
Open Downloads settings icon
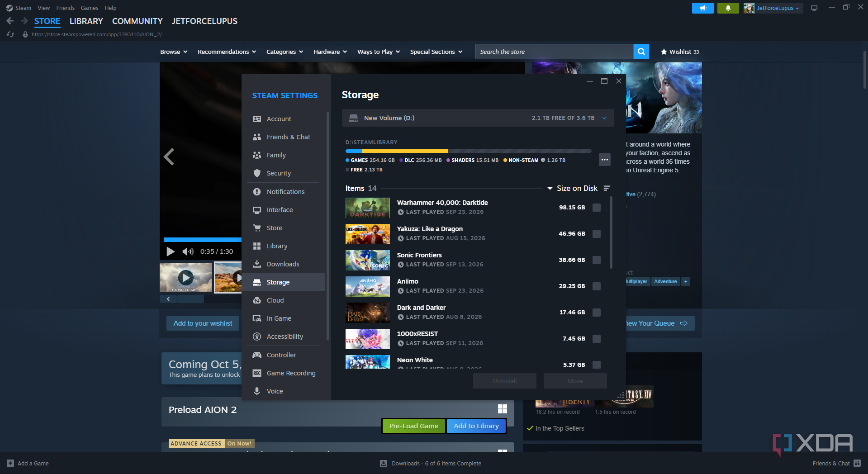[x=257, y=264]
